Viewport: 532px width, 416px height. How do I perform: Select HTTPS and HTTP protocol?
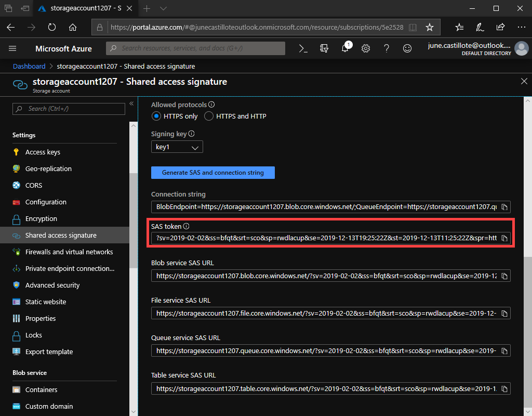point(209,116)
